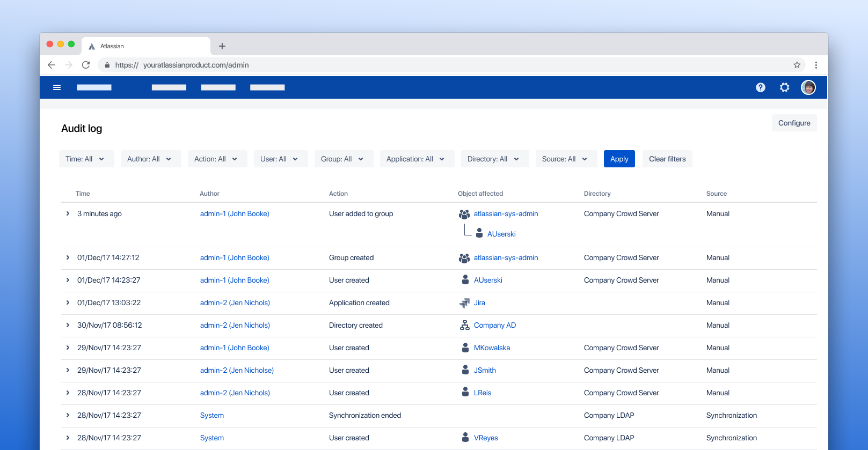Click the third placeholder nav item in header
The width and height of the screenshot is (868, 450).
[218, 87]
